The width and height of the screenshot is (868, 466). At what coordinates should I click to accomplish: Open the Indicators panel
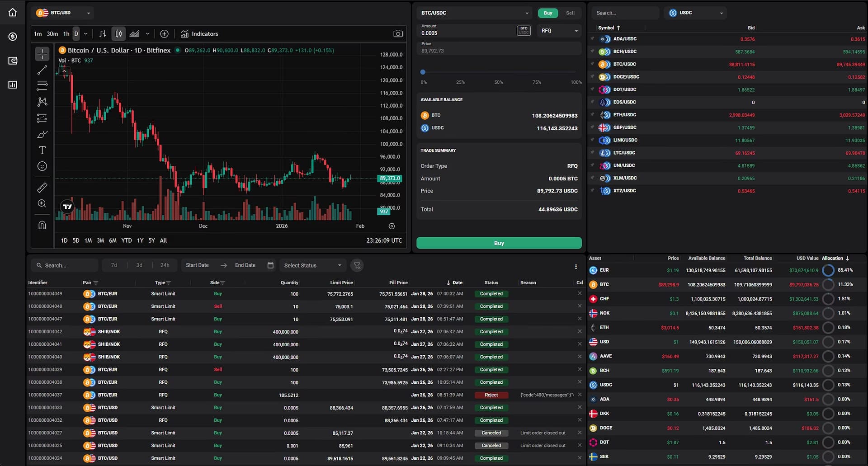[199, 33]
